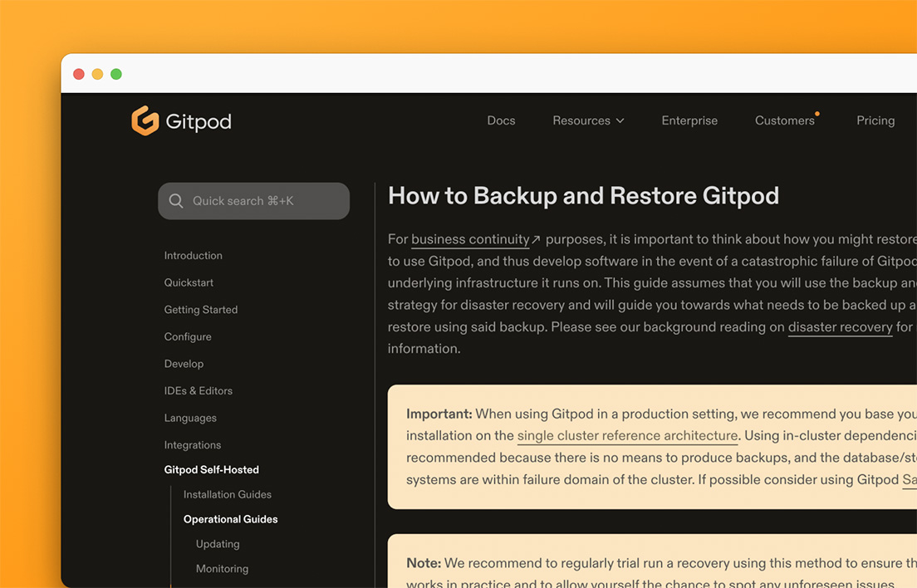Click the yellow minimize window button
This screenshot has height=588, width=917.
(97, 74)
